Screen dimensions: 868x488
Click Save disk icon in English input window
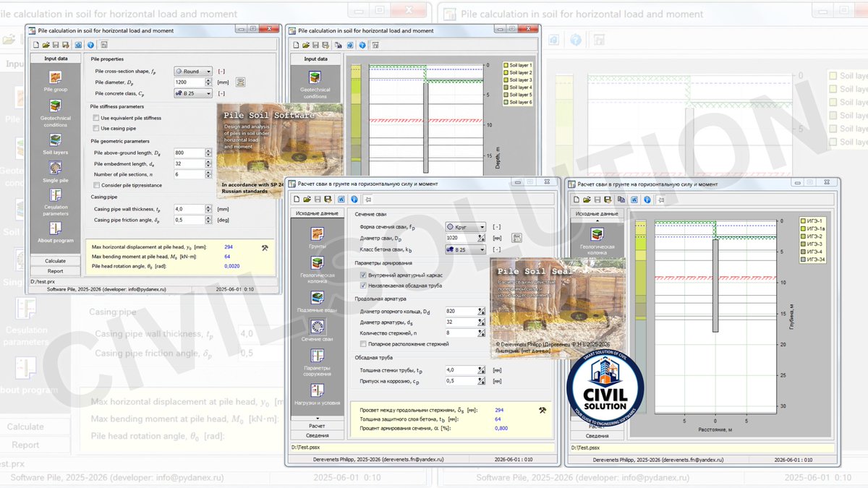point(56,44)
